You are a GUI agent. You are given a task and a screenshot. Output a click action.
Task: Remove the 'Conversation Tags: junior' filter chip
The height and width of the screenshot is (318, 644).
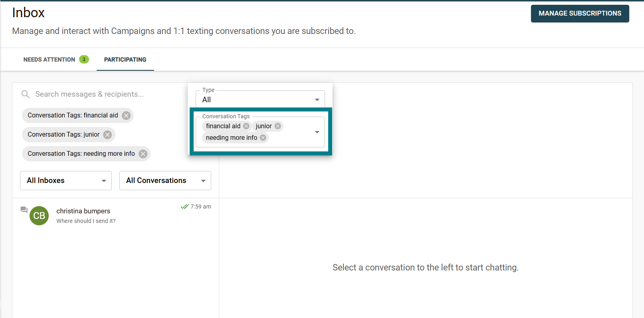(107, 135)
